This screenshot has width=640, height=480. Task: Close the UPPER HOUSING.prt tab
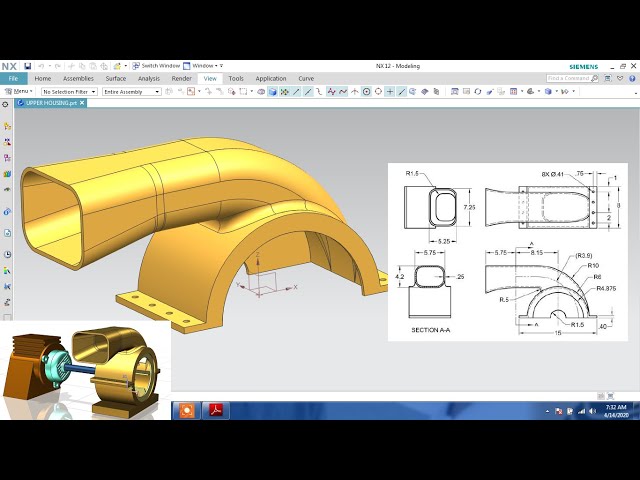click(x=82, y=103)
